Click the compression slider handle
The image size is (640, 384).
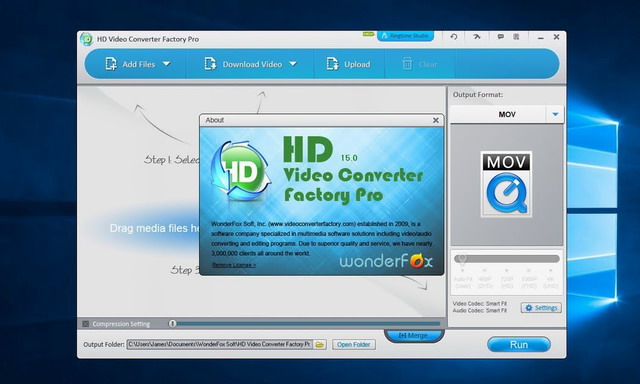172,324
